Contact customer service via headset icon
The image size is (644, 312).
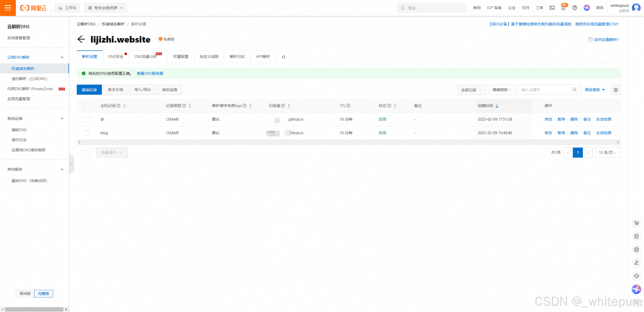click(x=636, y=276)
